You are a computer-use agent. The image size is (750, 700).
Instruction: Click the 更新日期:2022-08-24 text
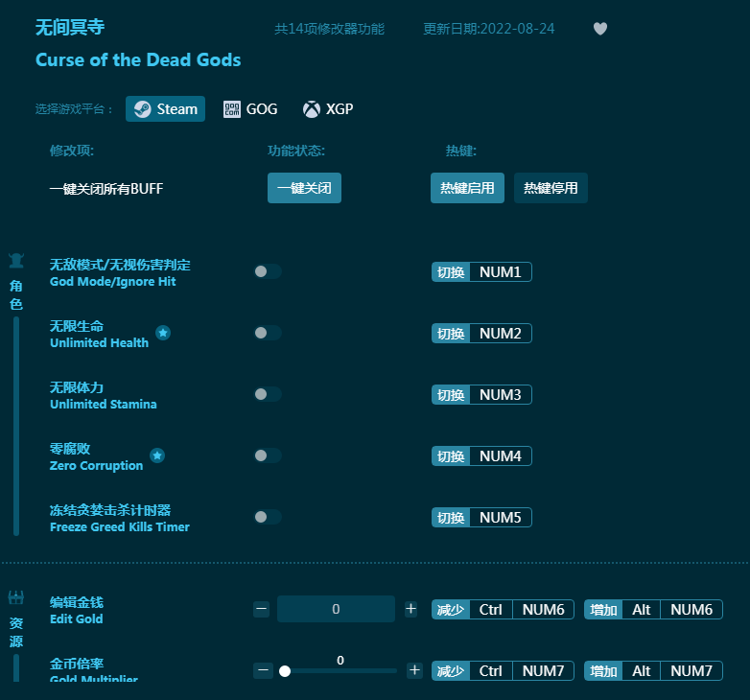tap(489, 29)
